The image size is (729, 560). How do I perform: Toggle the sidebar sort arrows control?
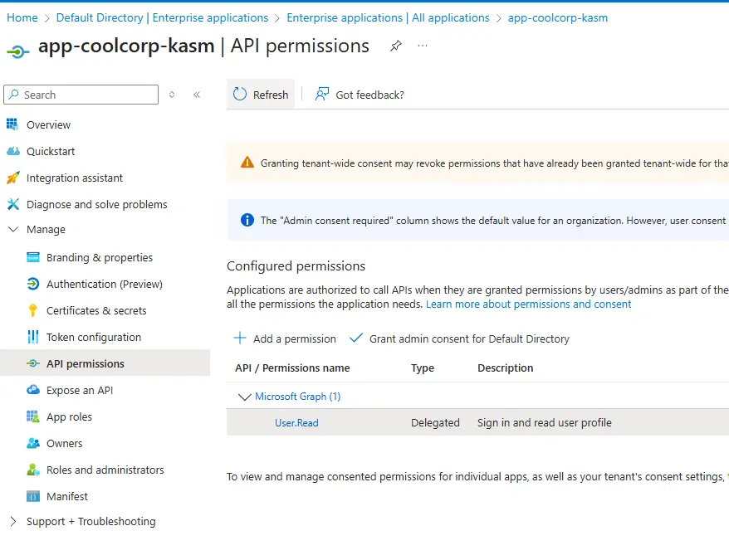coord(172,95)
